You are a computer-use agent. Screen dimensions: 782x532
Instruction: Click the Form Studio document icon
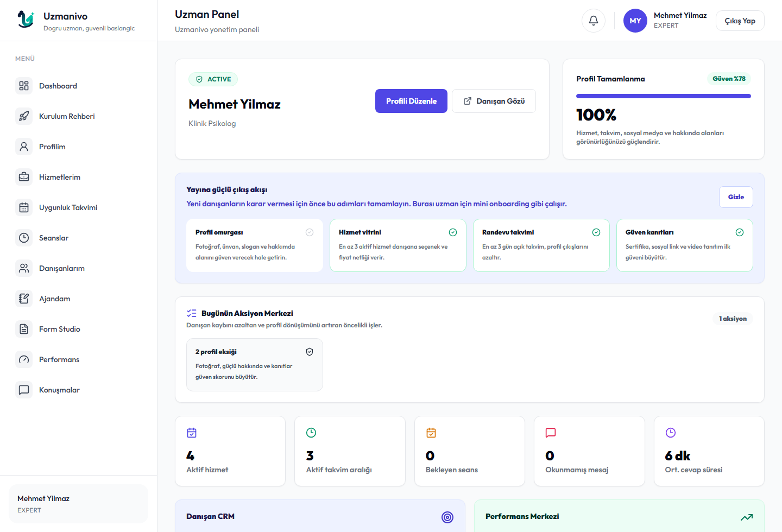24,329
